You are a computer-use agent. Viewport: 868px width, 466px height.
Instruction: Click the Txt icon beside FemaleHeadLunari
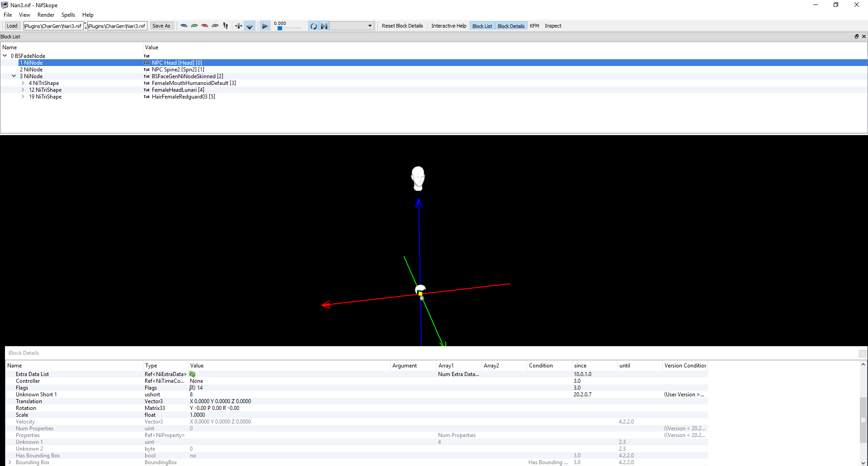pyautogui.click(x=146, y=90)
